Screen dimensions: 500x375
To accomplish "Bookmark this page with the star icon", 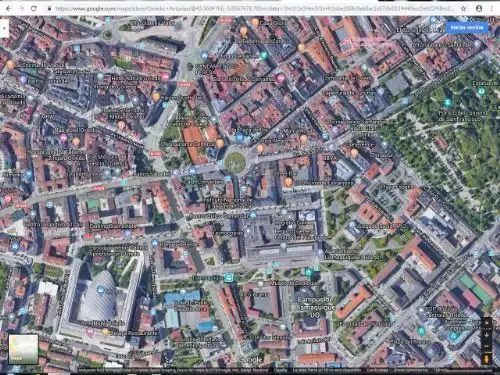I will pyautogui.click(x=463, y=8).
